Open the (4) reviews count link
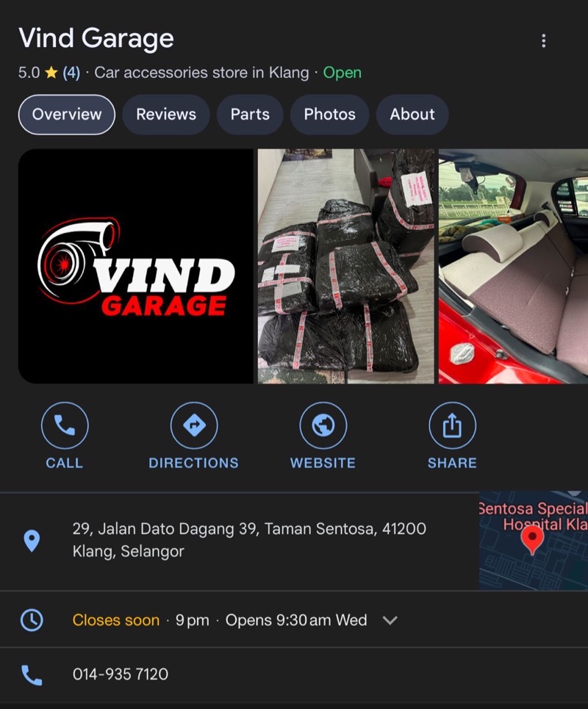Viewport: 588px width, 709px height. (x=71, y=73)
